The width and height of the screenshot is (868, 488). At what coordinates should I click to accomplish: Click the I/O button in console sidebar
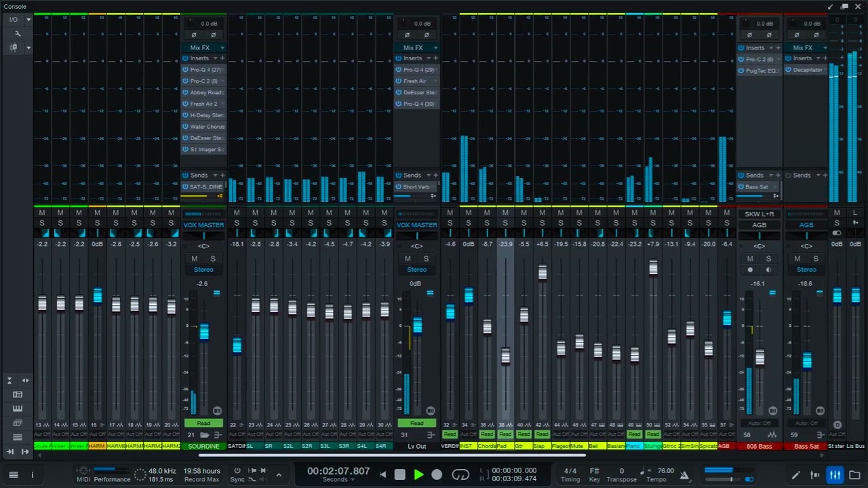(x=13, y=20)
